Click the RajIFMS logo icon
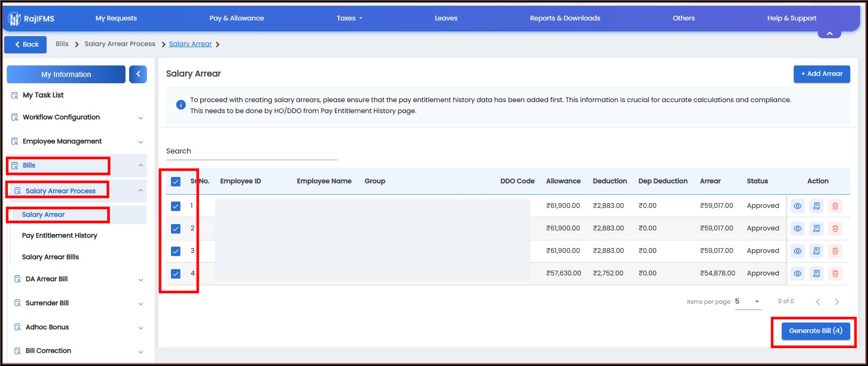868x366 pixels. pos(14,19)
